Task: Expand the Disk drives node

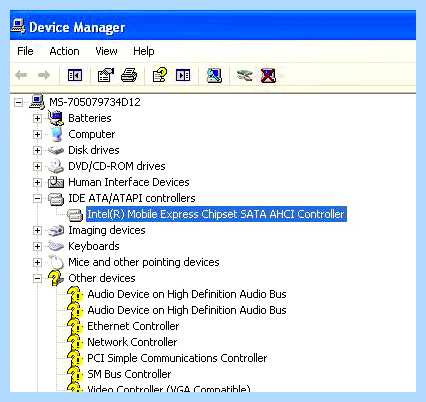Action: [x=37, y=150]
